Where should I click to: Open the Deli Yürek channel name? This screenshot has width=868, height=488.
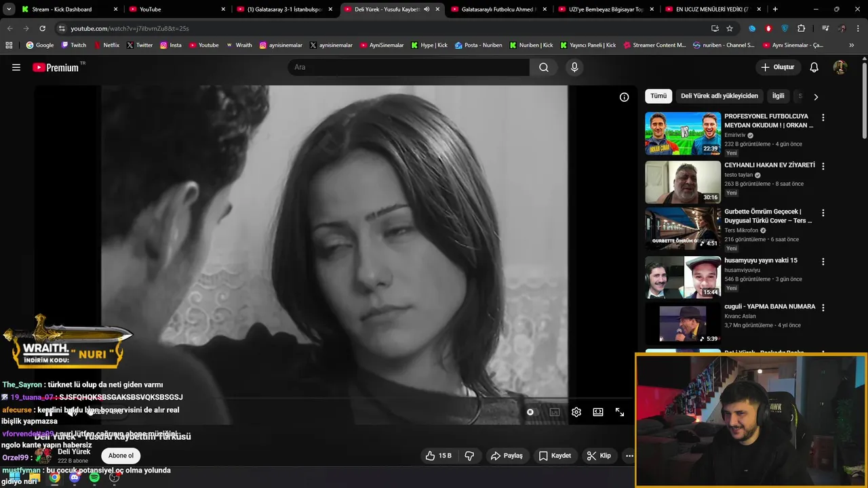click(74, 451)
